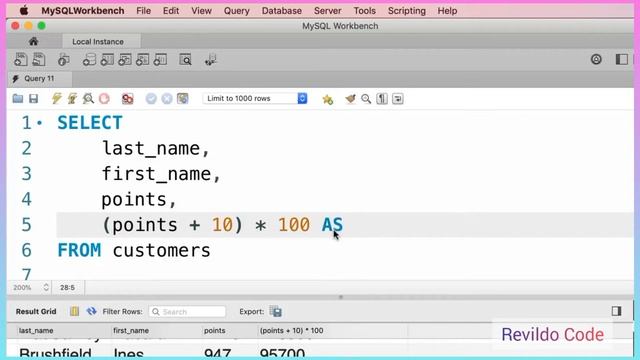This screenshot has height=360, width=640.
Task: Create new table icon
Action: click(x=107, y=60)
